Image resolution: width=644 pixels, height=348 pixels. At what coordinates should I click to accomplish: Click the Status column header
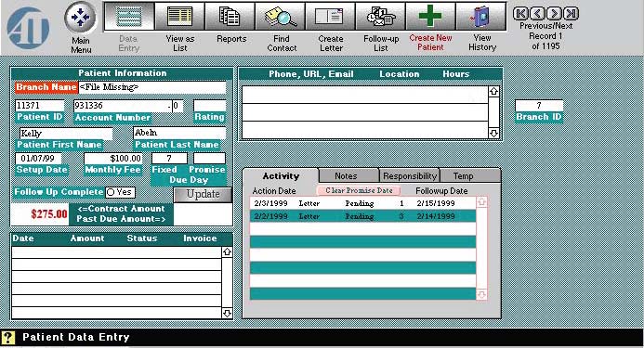(x=142, y=238)
